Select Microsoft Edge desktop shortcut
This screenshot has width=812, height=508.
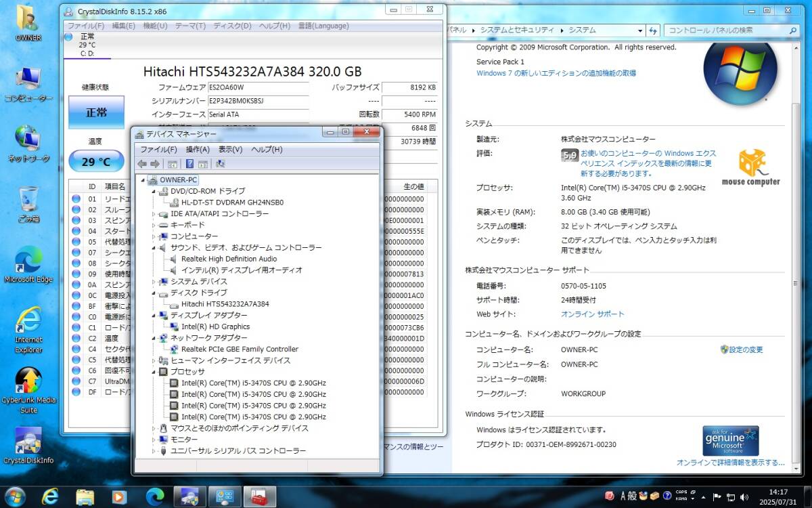pos(28,264)
